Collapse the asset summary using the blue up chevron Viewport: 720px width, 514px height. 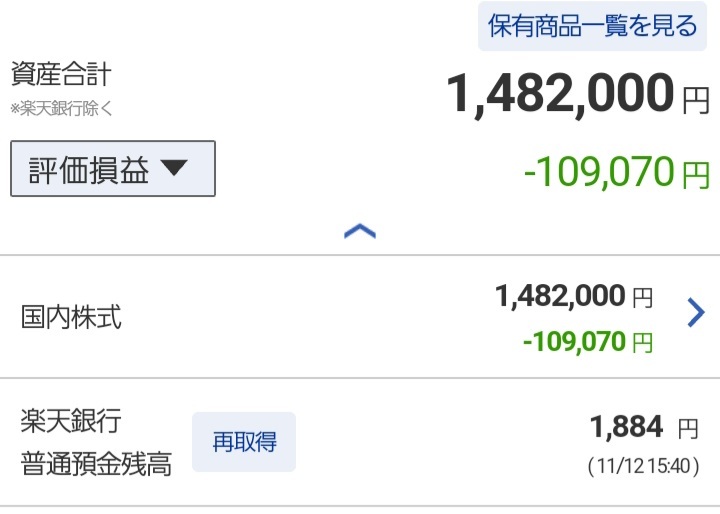360,231
